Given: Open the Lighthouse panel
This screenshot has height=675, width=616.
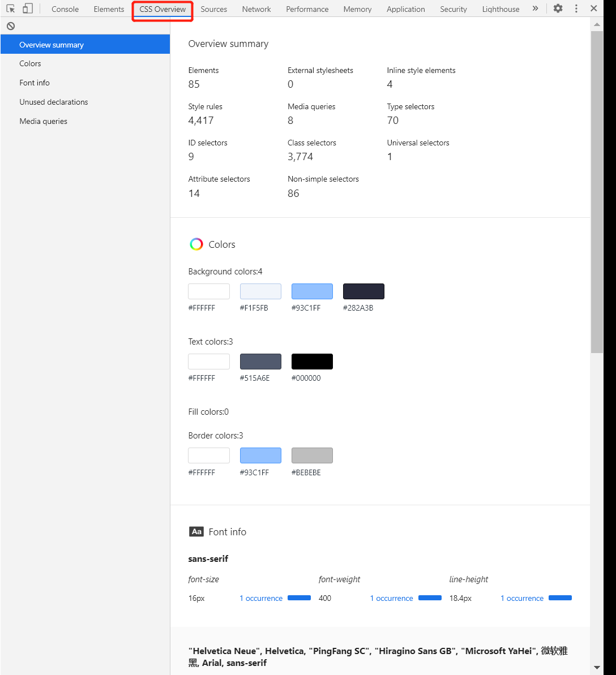Looking at the screenshot, I should point(500,8).
